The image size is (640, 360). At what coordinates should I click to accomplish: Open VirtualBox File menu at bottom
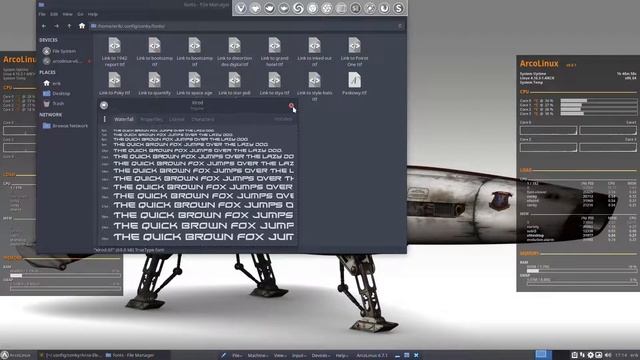point(237,356)
